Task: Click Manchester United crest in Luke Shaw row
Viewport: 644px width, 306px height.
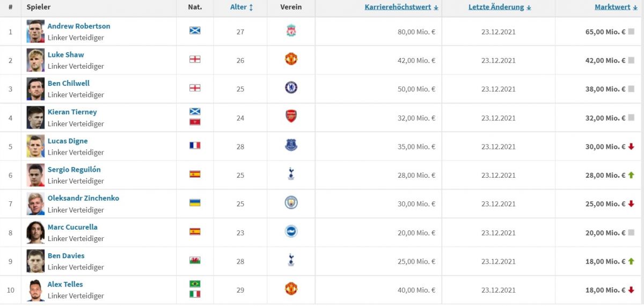Action: pyautogui.click(x=291, y=60)
